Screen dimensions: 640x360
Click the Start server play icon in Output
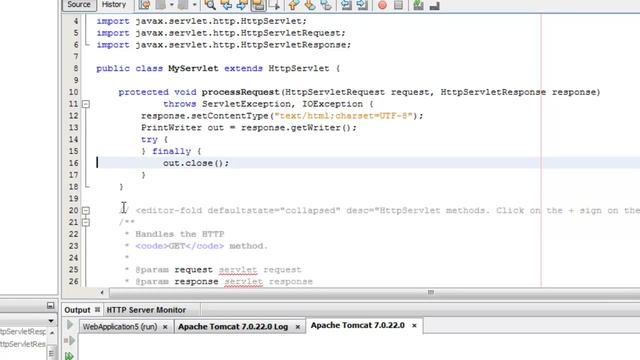[x=69, y=325]
